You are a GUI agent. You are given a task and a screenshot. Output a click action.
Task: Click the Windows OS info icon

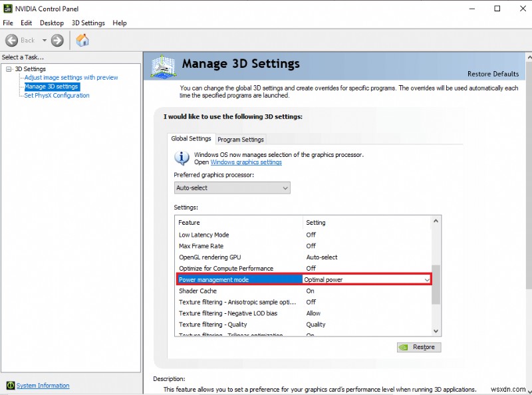[x=182, y=158]
